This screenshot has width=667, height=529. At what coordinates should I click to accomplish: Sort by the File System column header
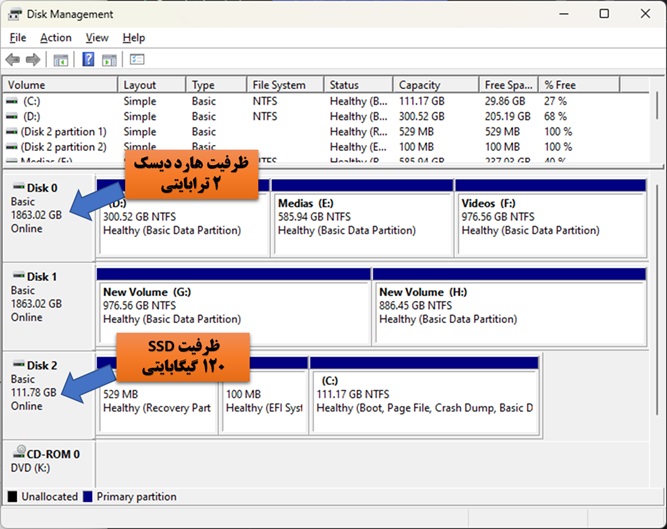285,85
